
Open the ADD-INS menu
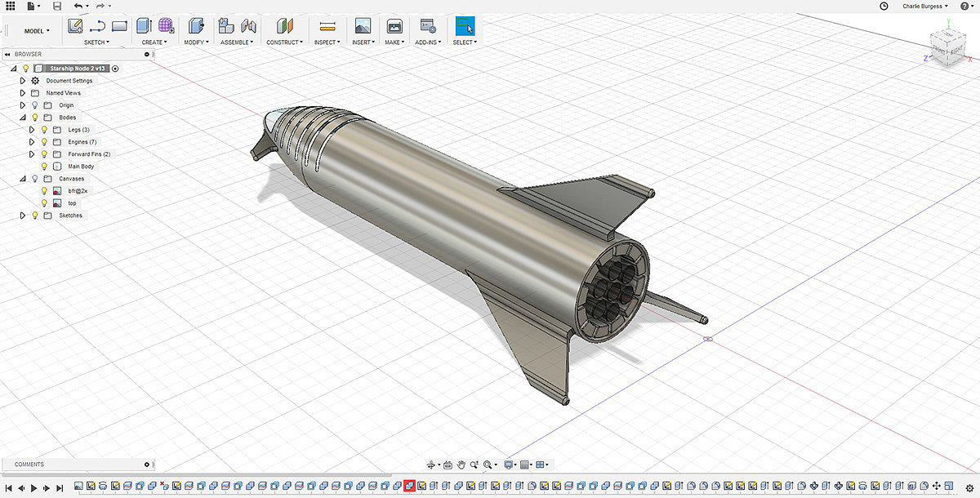(x=427, y=42)
